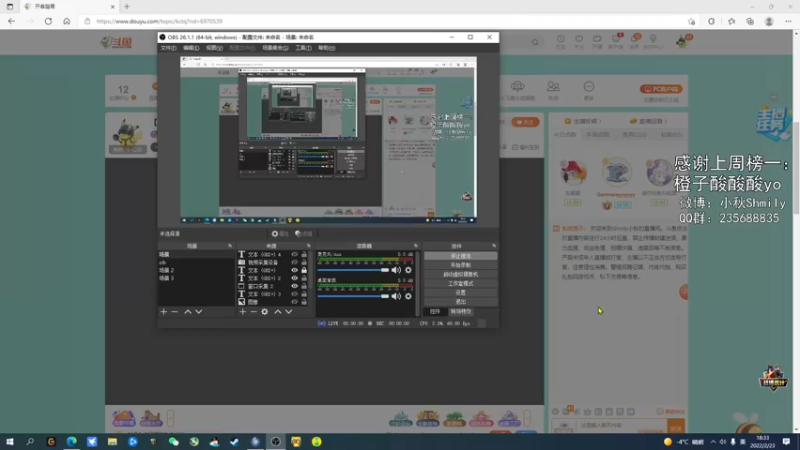This screenshot has width=800, height=450.
Task: Hide the 窗口采集 2 source
Action: coord(294,286)
